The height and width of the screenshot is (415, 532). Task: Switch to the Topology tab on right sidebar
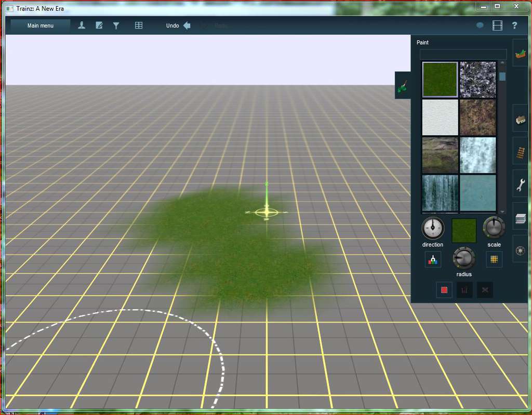click(x=520, y=53)
